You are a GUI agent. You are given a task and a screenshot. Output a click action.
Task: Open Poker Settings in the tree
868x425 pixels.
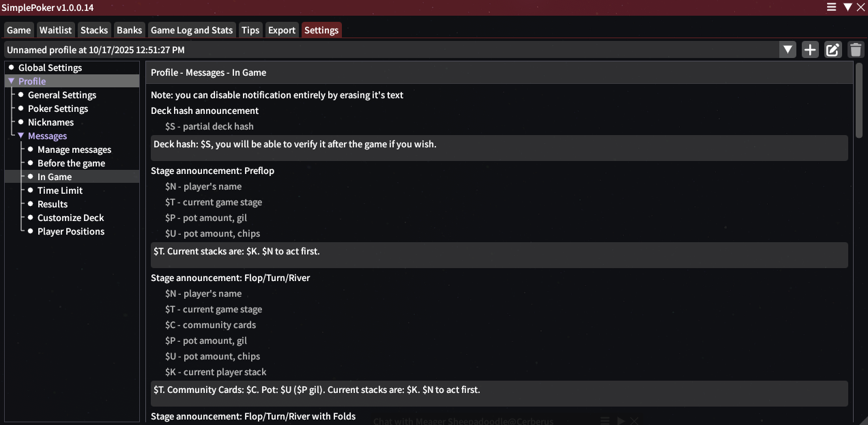[x=57, y=108]
